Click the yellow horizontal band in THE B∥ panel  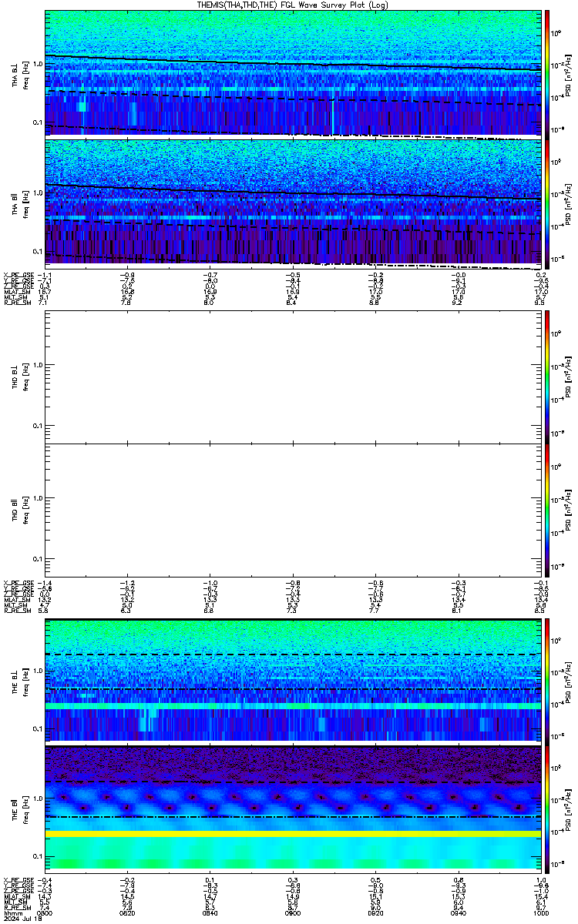(x=292, y=834)
